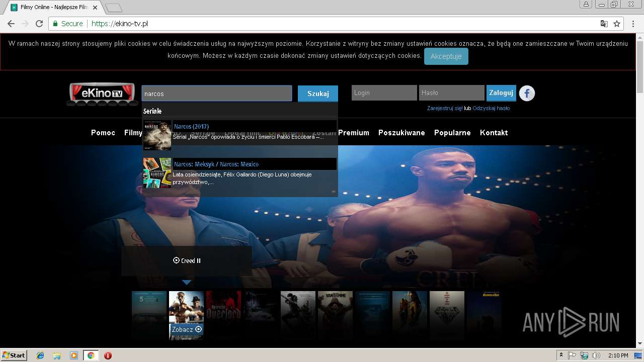644x362 pixels.
Task: Log in with Facebook icon
Action: [x=527, y=93]
